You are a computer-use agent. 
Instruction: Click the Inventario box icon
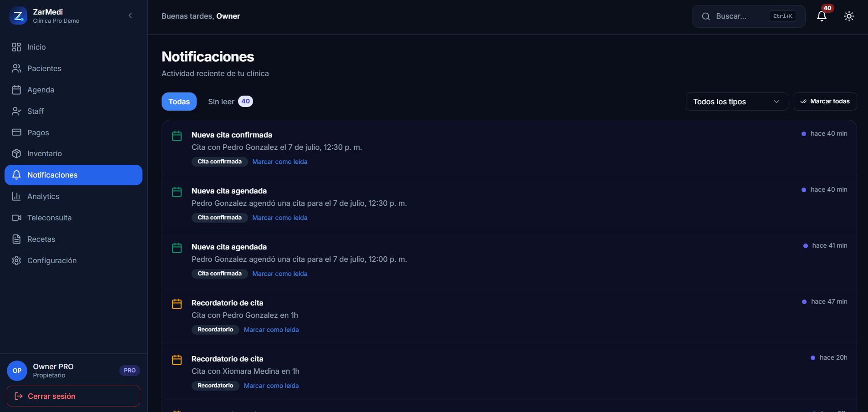16,153
